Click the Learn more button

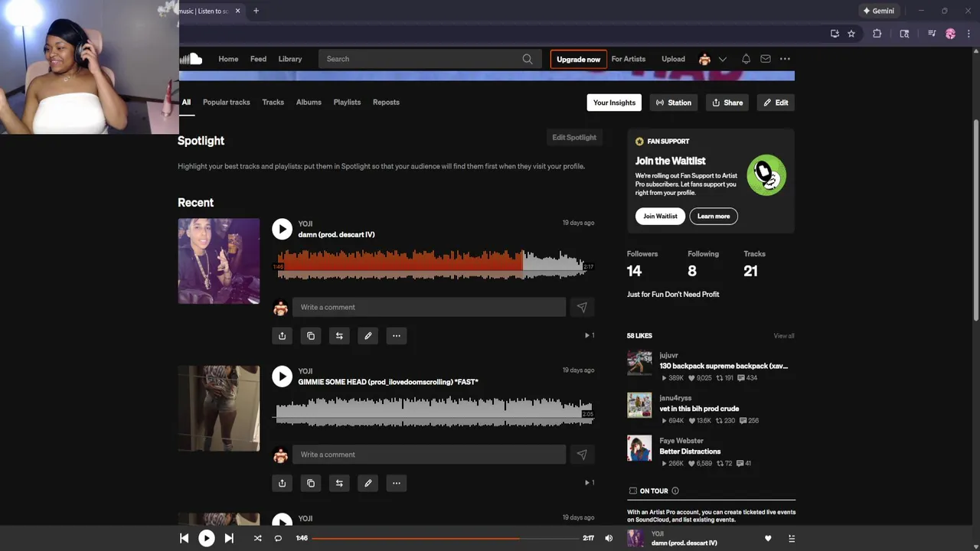[714, 216]
